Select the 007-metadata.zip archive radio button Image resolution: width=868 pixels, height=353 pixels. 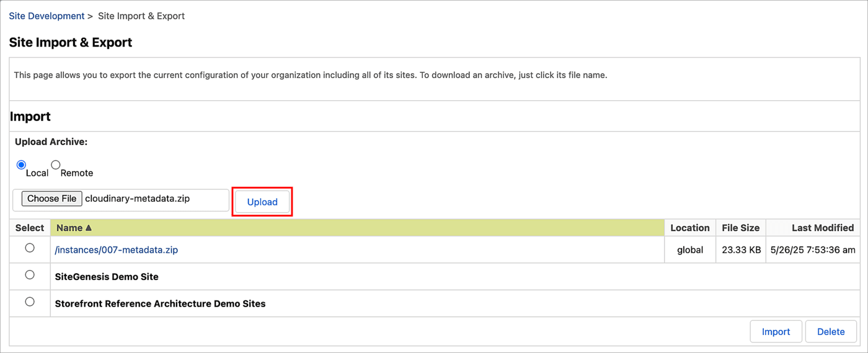(x=30, y=248)
